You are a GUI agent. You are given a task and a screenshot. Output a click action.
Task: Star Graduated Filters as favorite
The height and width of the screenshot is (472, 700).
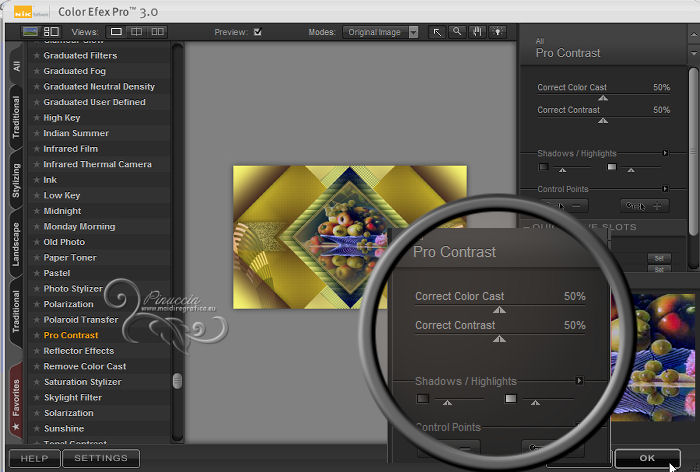pos(36,55)
